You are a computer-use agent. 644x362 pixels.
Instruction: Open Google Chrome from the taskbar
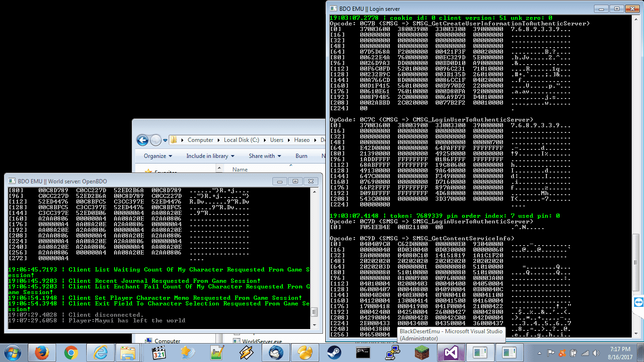71,353
